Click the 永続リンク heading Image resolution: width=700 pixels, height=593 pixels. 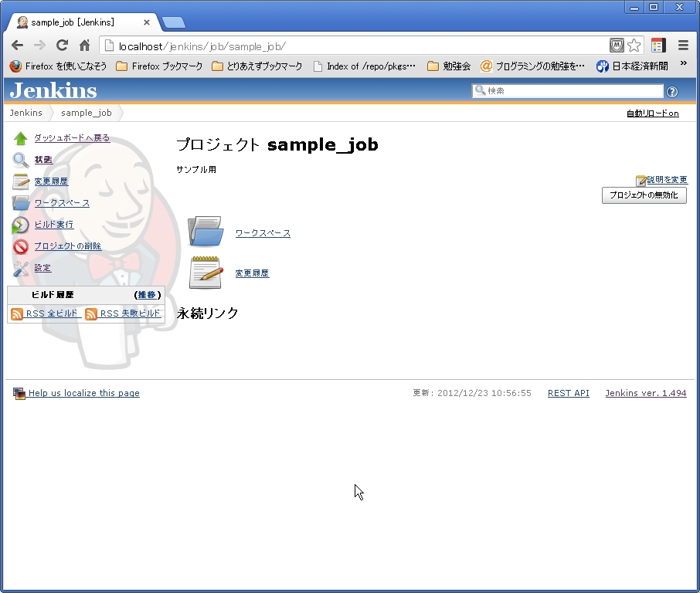coord(208,313)
